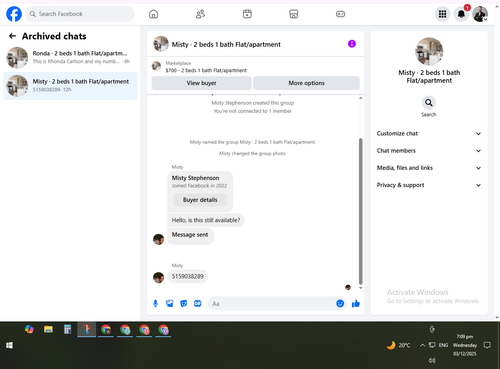Open Buyer details for Misty Stephenson
The height and width of the screenshot is (369, 500).
[x=200, y=200]
